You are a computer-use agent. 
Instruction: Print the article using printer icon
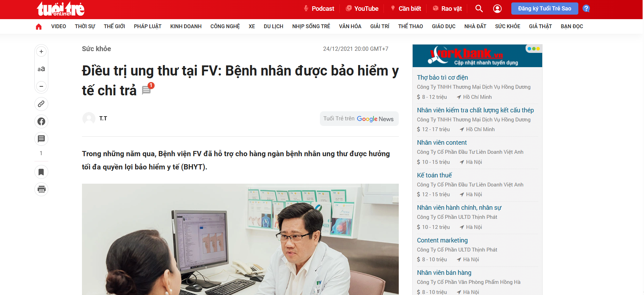41,189
